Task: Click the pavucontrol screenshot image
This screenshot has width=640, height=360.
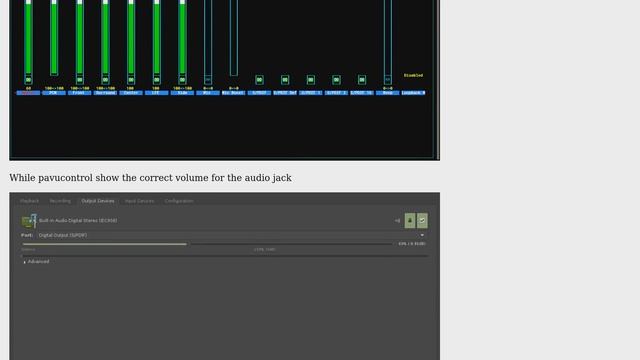Action: click(224, 276)
